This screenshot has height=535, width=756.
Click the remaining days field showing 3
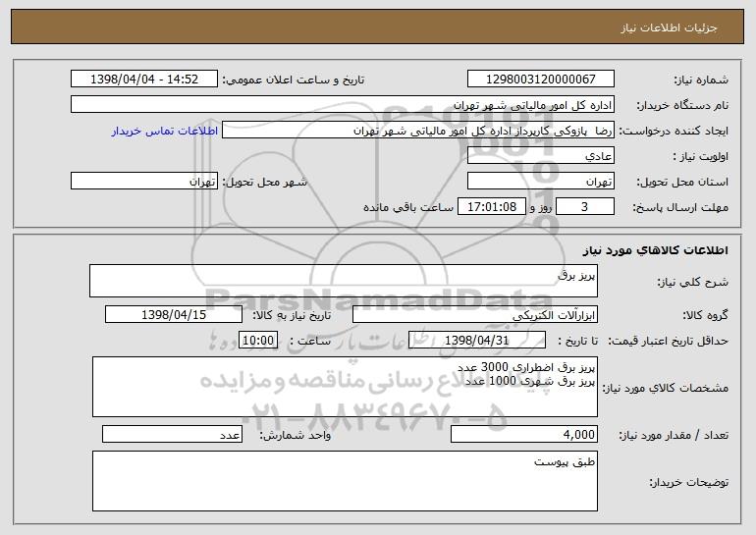pos(585,207)
